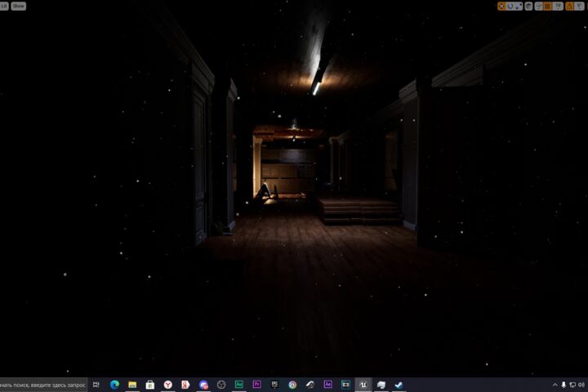This screenshot has height=392, width=588.
Task: Click the microphone icon in system tray
Action: pyautogui.click(x=563, y=385)
